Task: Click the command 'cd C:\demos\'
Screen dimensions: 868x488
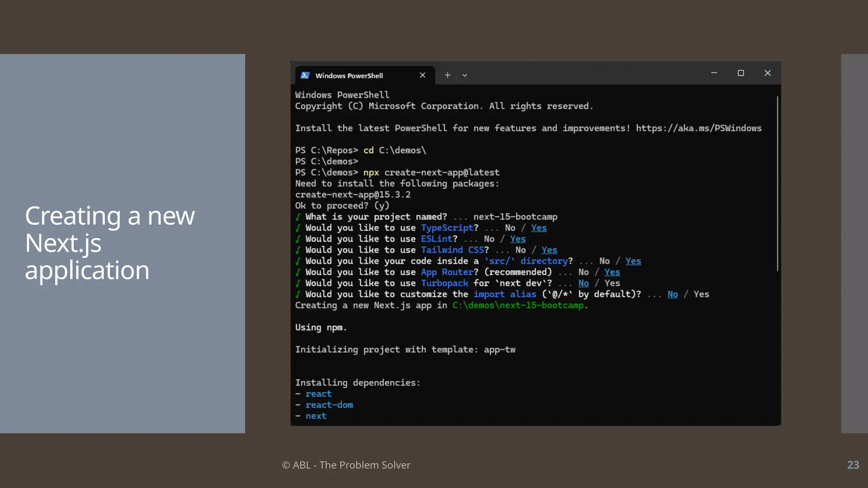Action: (395, 150)
